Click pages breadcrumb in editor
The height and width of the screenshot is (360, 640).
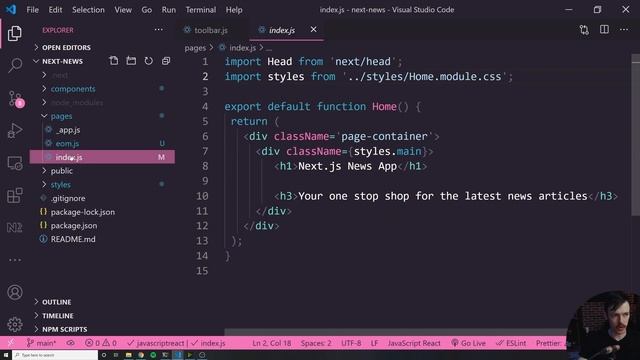[195, 48]
